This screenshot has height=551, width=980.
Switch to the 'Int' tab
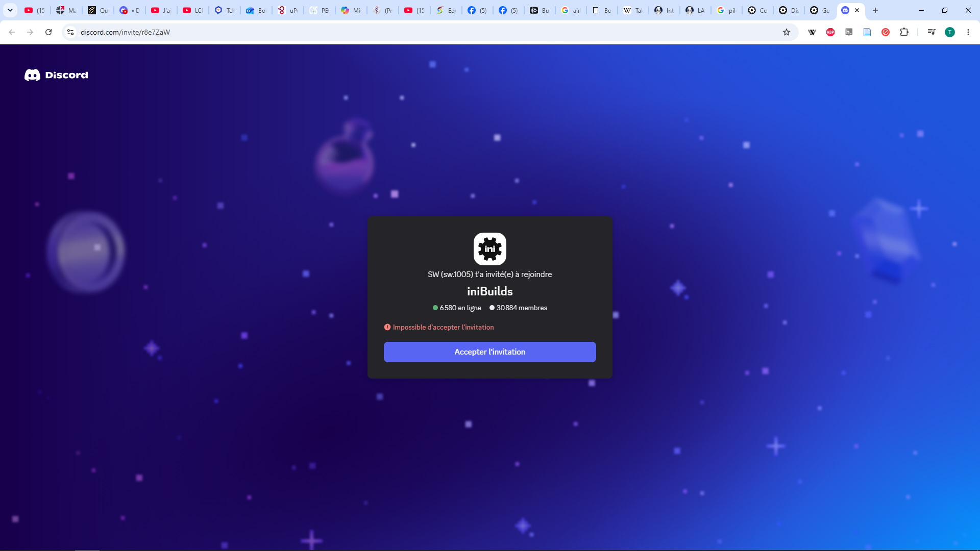[665, 10]
